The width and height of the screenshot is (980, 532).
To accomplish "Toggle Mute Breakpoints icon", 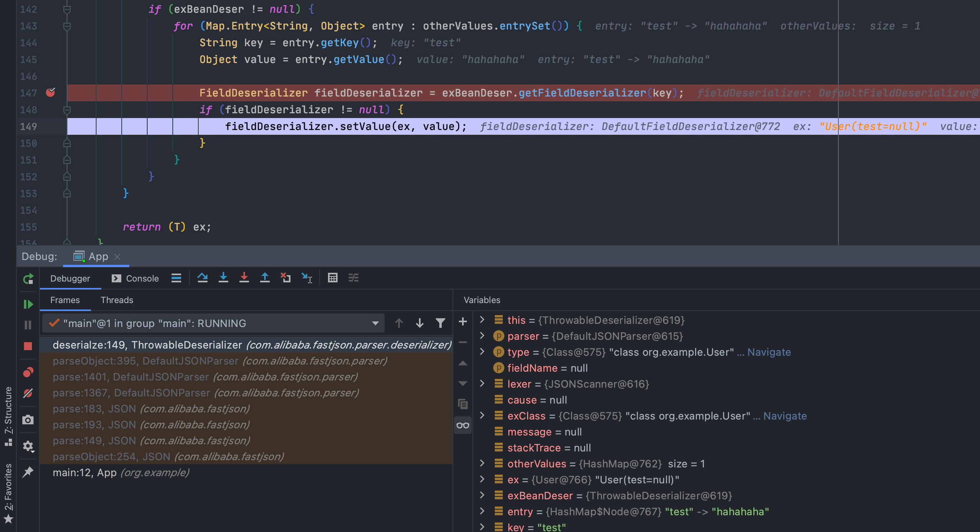I will (x=28, y=393).
